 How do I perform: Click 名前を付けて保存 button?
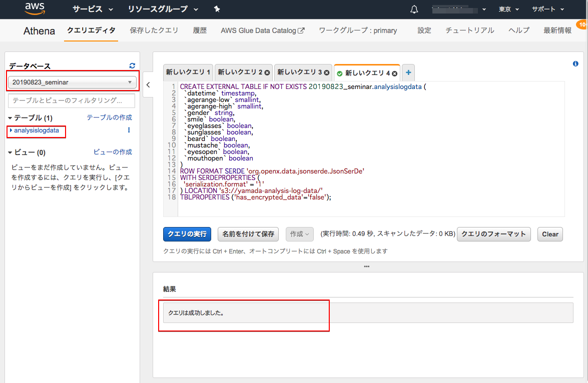[248, 234]
